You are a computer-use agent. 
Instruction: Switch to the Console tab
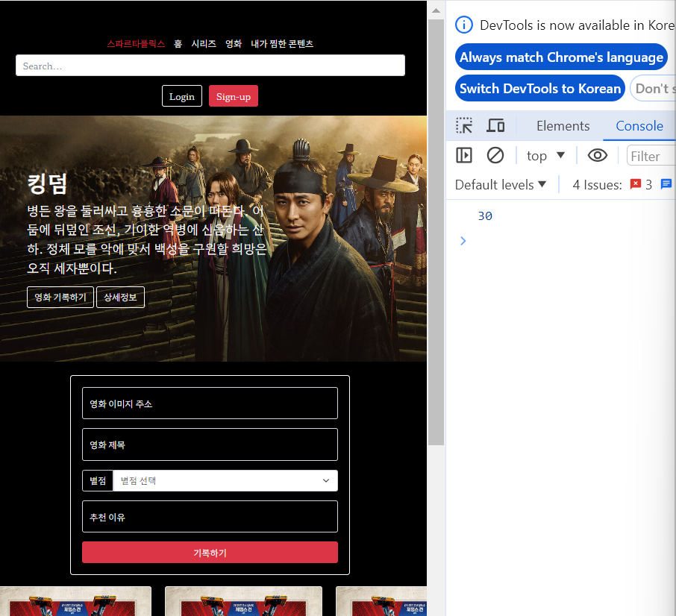639,126
